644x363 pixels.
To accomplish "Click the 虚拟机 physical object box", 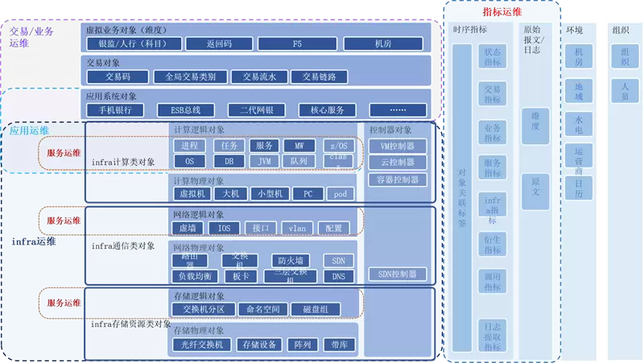I will tap(190, 194).
